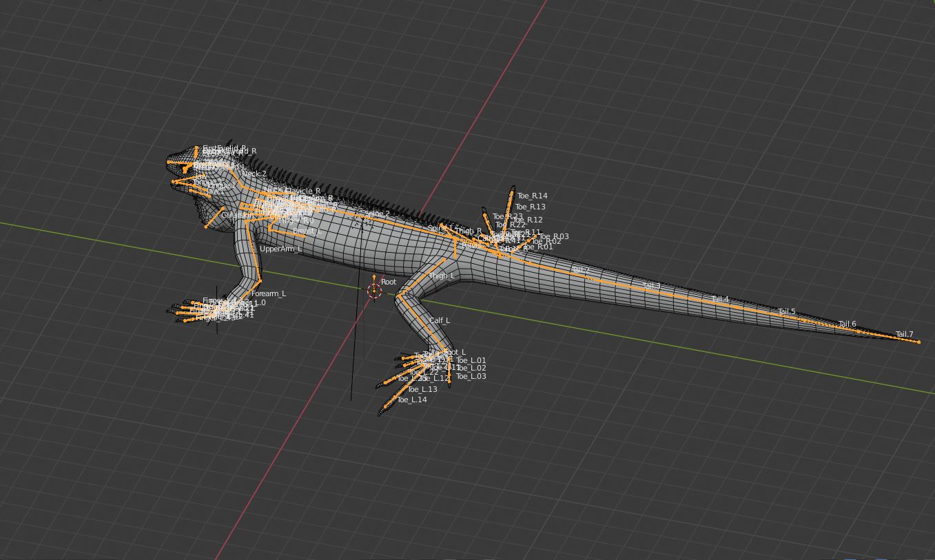Select the Tail.4 bone label
The width and height of the screenshot is (935, 560).
tap(720, 300)
